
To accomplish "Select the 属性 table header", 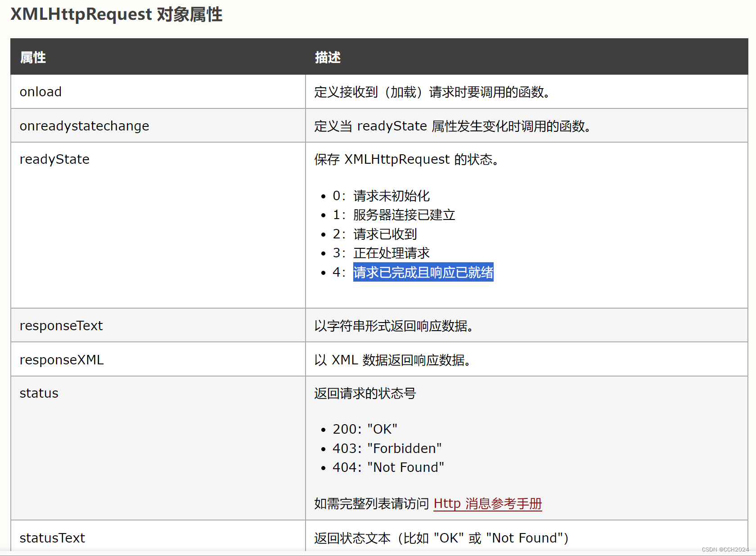I will (32, 57).
